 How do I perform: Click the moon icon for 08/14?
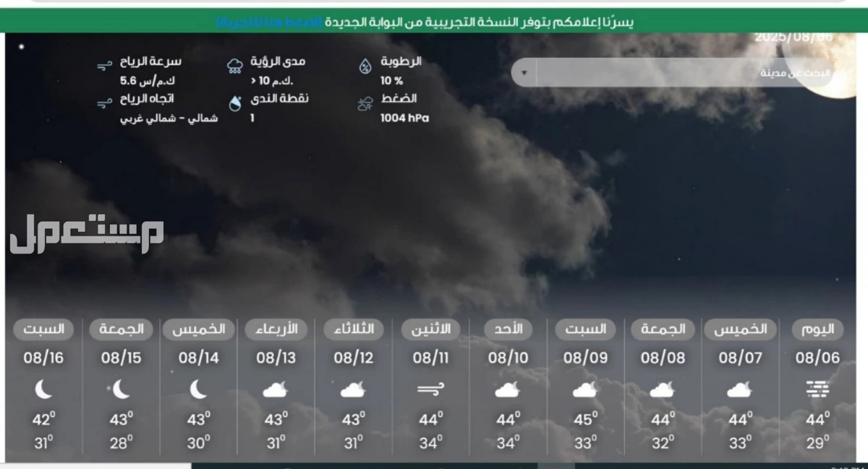point(198,390)
